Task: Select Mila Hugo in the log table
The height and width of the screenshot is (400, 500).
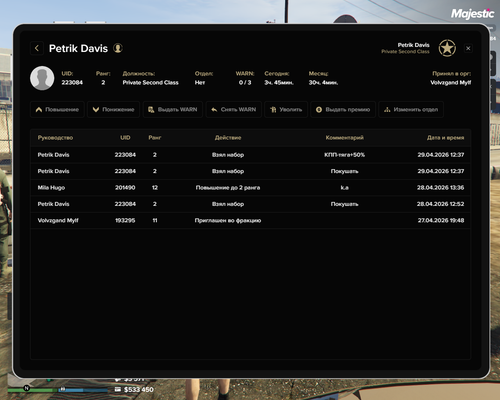Action: (51, 188)
